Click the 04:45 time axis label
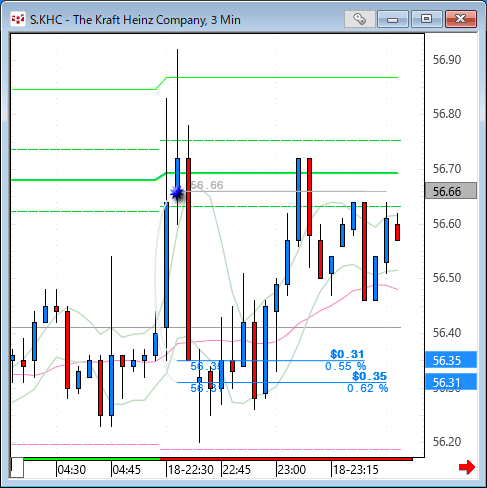 coord(127,470)
